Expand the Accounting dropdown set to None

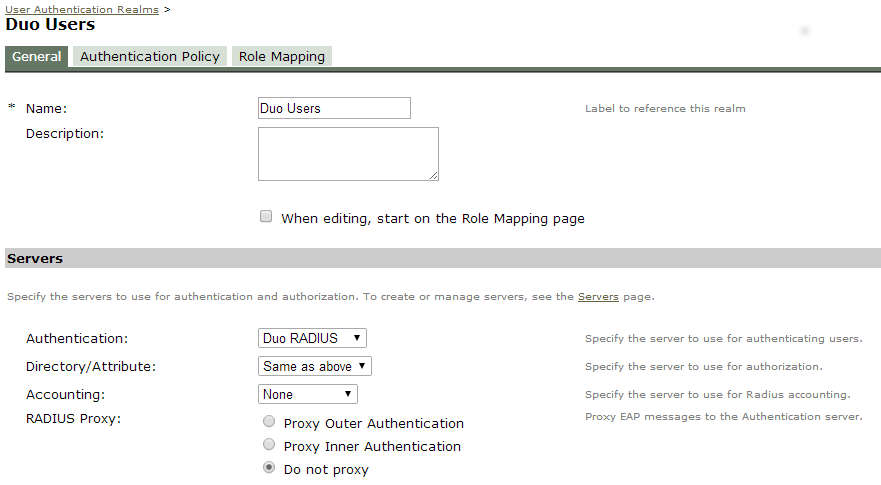click(x=307, y=394)
